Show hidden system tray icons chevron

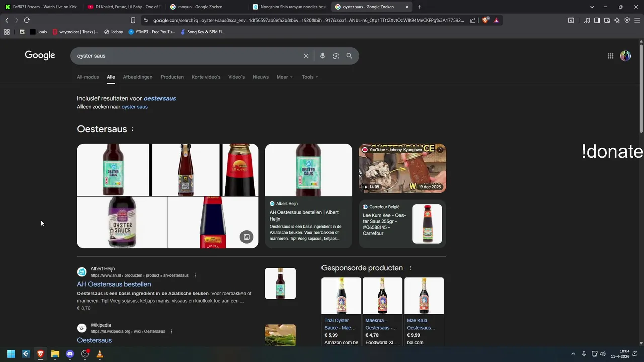tap(573, 354)
